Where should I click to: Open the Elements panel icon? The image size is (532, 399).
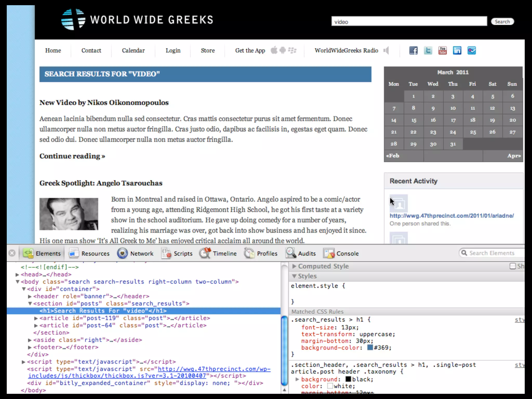point(28,253)
